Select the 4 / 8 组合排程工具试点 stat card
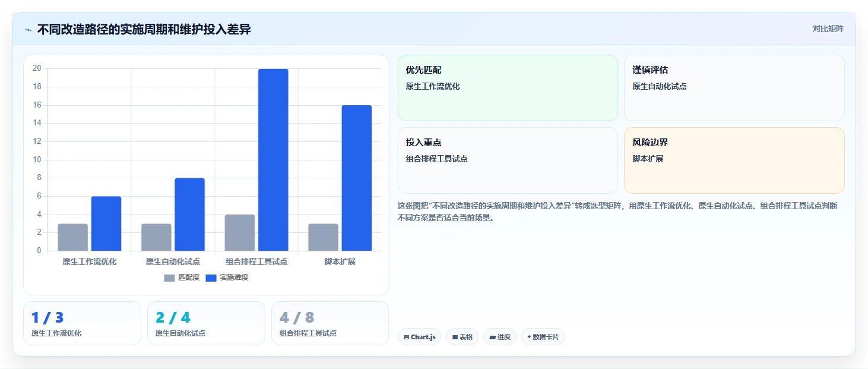The height and width of the screenshot is (369, 868). [x=330, y=323]
